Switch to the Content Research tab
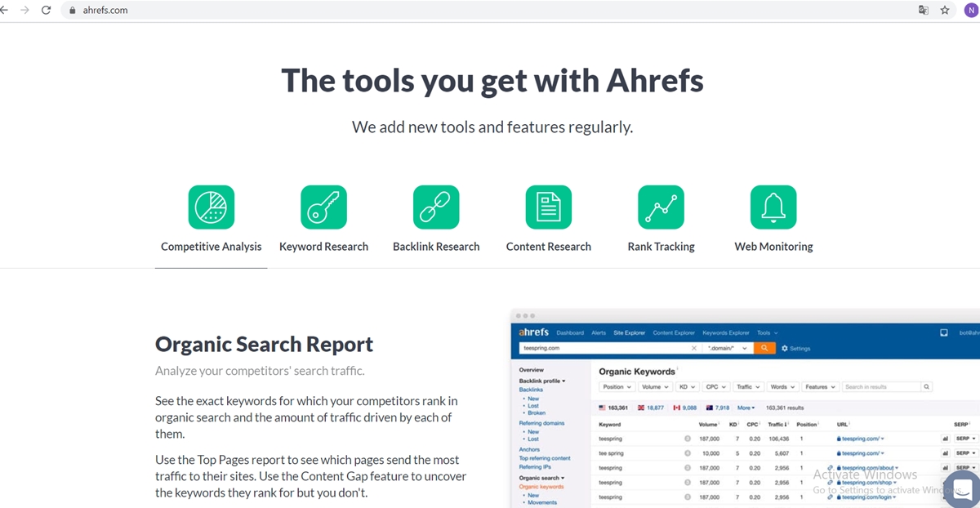The image size is (980, 508). pos(549,247)
